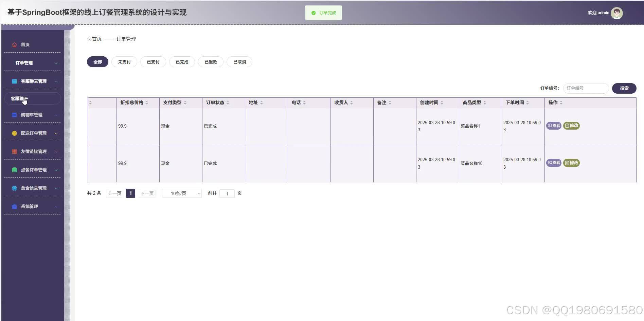The image size is (644, 321).
Task: Sort by 备注 column arrows
Action: click(390, 103)
